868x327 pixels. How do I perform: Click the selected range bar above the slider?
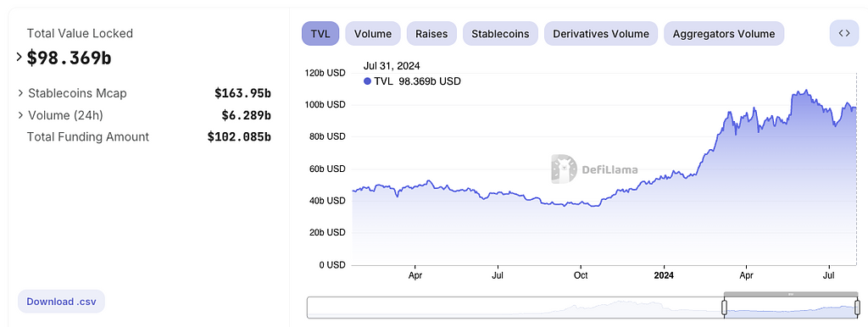(x=791, y=294)
